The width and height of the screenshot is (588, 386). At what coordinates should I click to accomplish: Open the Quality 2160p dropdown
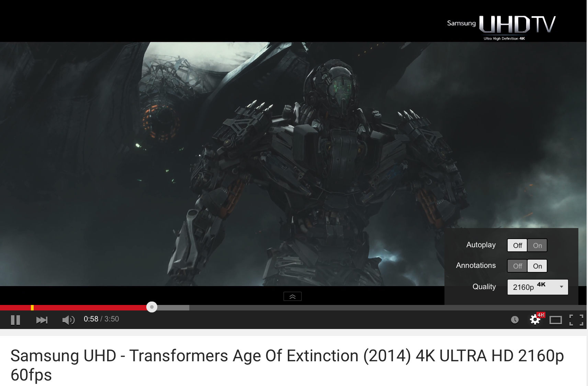(538, 287)
